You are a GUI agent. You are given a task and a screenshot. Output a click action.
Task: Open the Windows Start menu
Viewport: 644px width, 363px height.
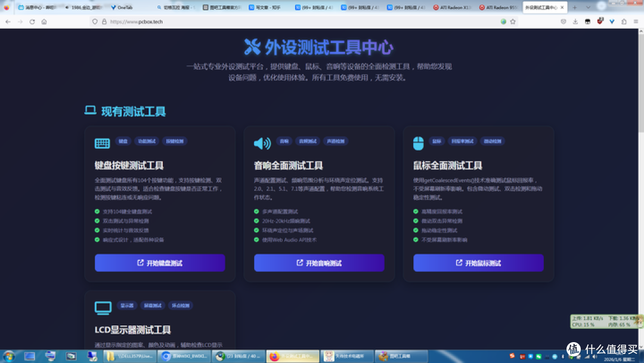click(x=8, y=356)
